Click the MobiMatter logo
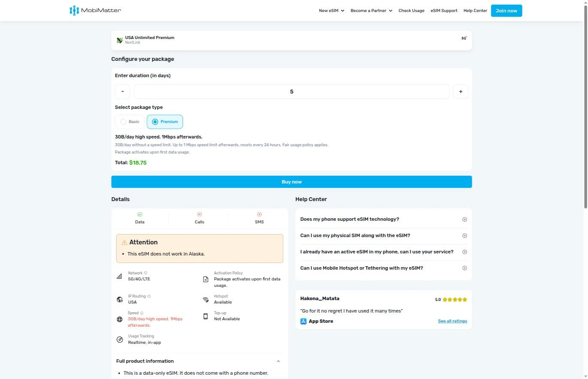The image size is (588, 379). (95, 10)
